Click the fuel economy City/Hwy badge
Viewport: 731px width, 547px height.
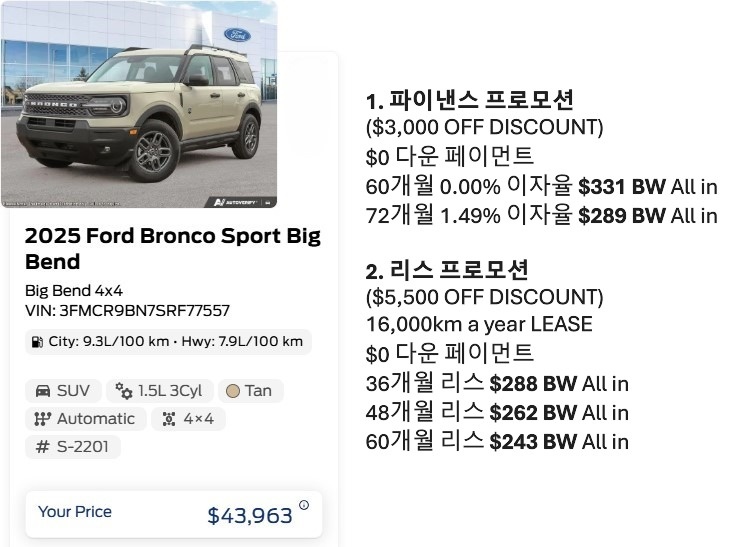pyautogui.click(x=167, y=342)
